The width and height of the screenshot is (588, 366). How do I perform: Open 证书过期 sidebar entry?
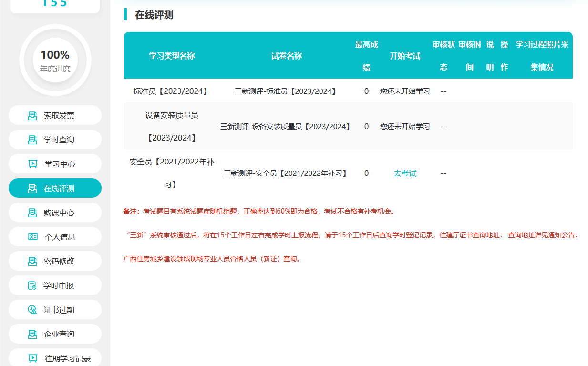(x=55, y=310)
